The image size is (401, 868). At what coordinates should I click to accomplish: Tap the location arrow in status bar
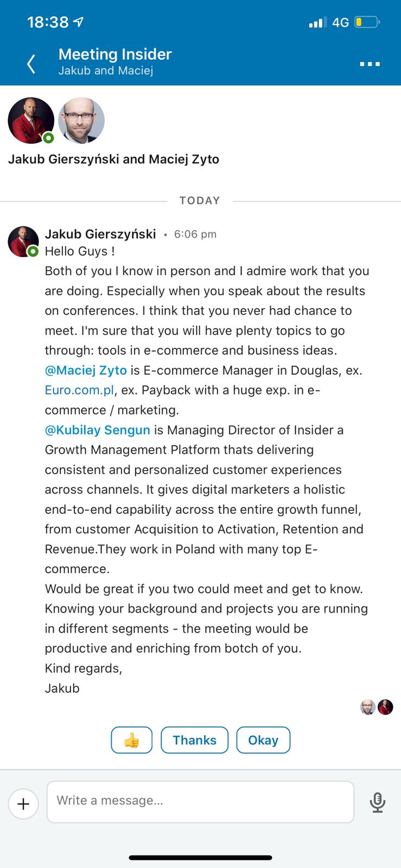(x=78, y=22)
